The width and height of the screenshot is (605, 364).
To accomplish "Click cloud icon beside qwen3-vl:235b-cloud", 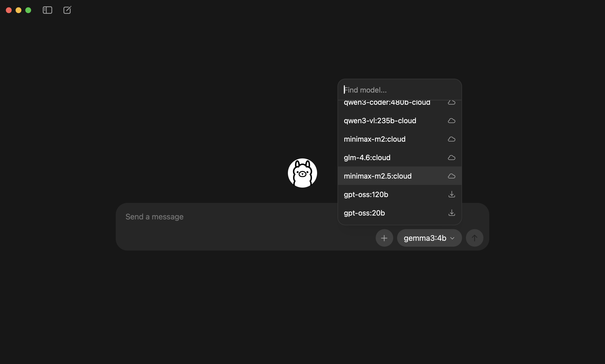I will [452, 121].
